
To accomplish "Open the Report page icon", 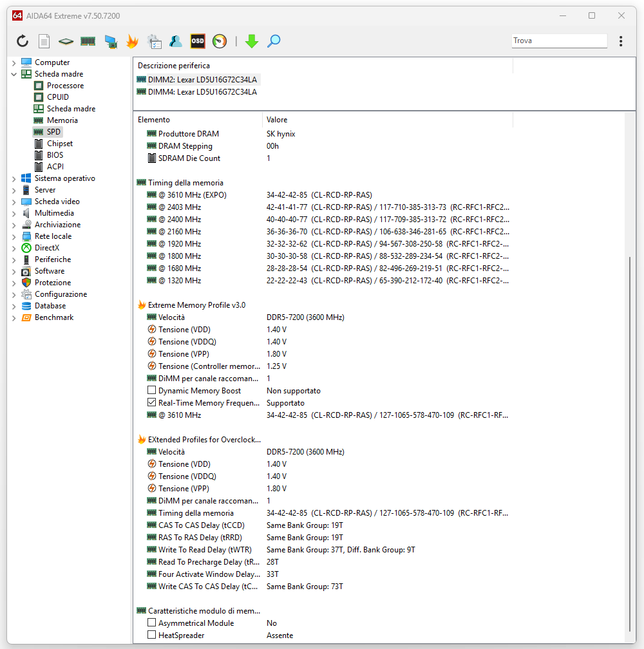I will click(44, 41).
